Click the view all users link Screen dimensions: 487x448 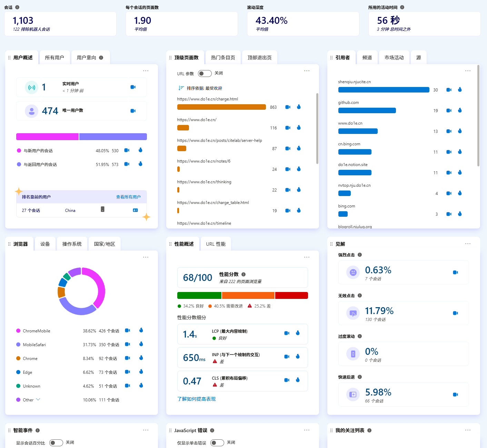pyautogui.click(x=128, y=197)
